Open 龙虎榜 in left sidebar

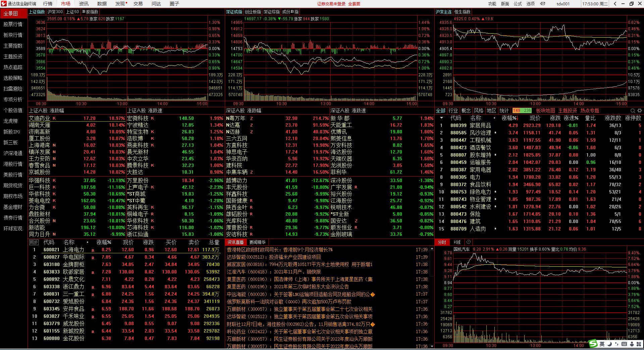(x=10, y=121)
